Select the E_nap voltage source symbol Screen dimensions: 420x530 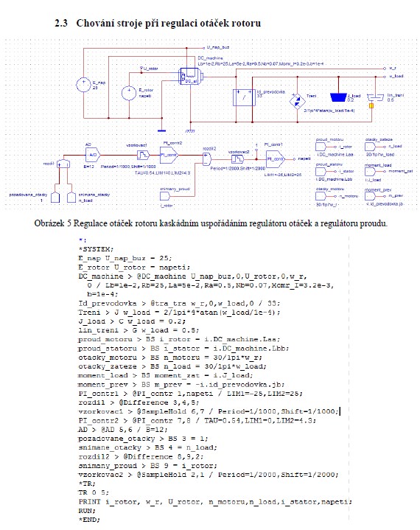(83, 85)
